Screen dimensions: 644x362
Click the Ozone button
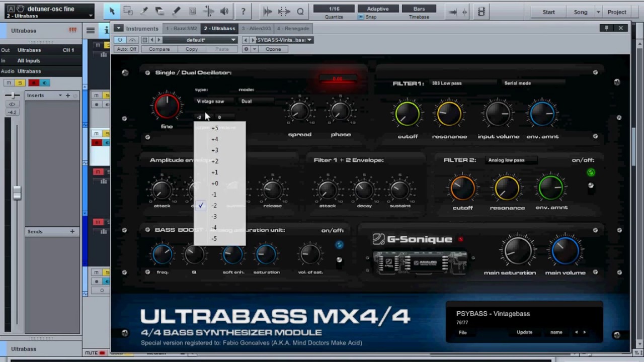tap(273, 49)
